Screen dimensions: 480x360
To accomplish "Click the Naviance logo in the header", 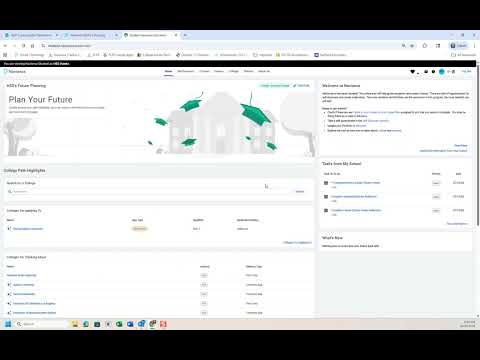I will tap(15, 72).
